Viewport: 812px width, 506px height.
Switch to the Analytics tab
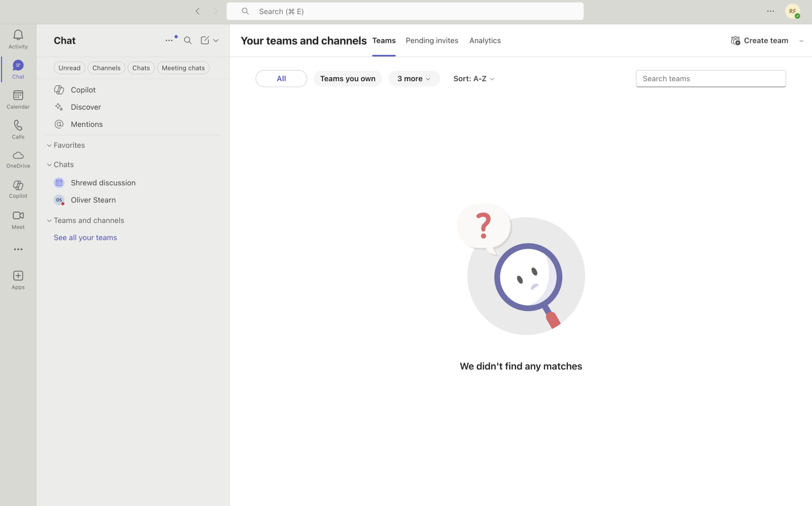[485, 41]
